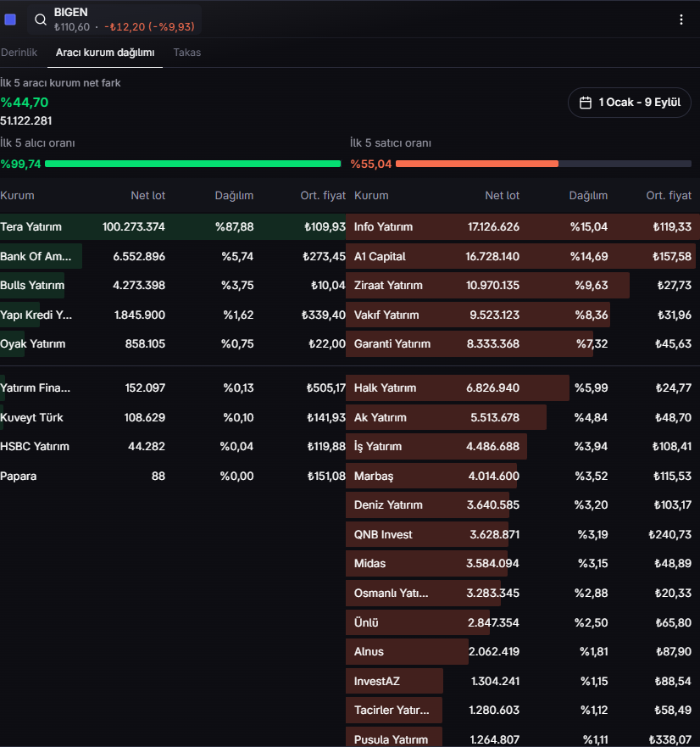Viewport: 700px width, 747px height.
Task: Open the Takas tab
Action: [187, 53]
